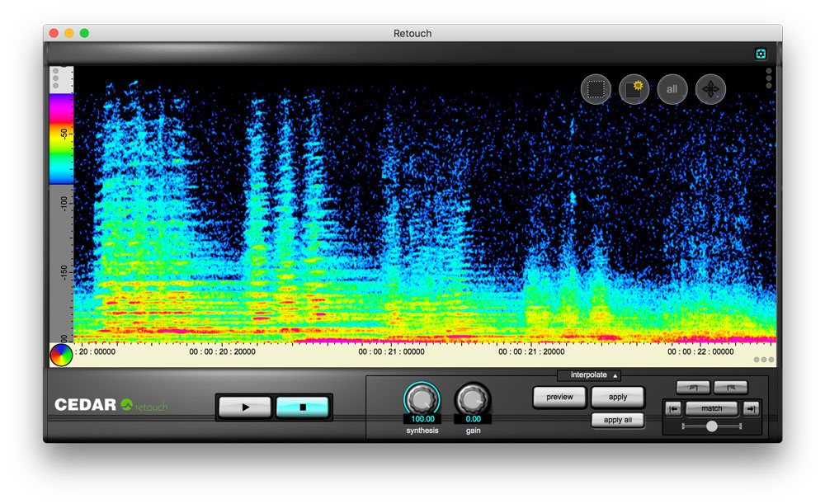Edit the gain value 0.00
The height and width of the screenshot is (504, 825).
click(473, 419)
